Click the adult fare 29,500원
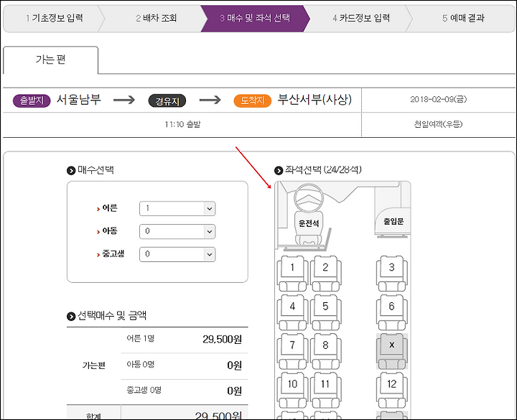Image resolution: width=517 pixels, height=420 pixels. tap(222, 339)
